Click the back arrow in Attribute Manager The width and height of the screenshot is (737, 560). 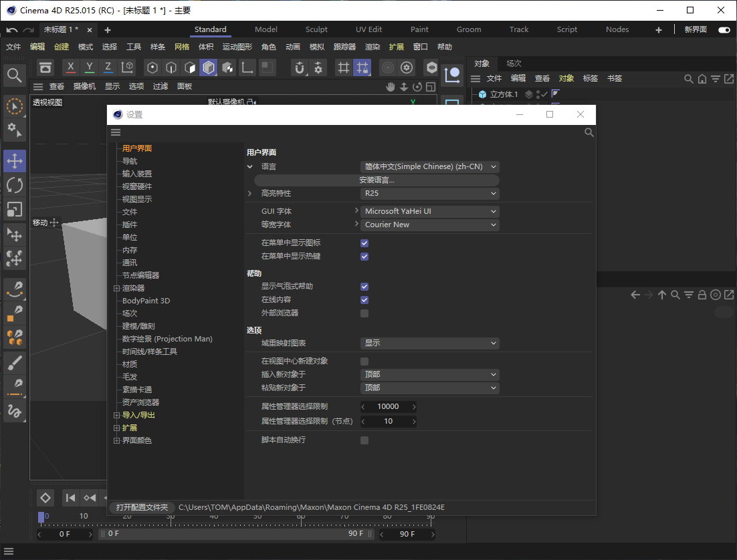coord(635,295)
